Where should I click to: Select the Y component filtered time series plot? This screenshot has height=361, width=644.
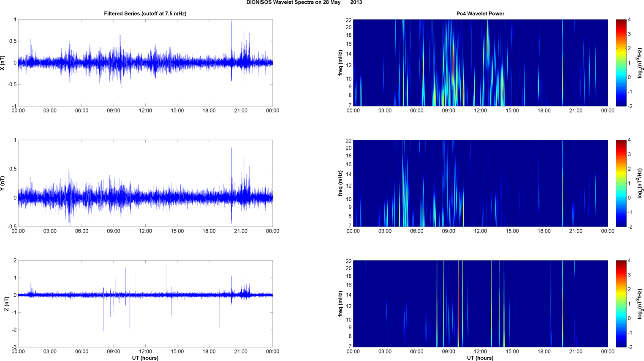[x=145, y=183]
